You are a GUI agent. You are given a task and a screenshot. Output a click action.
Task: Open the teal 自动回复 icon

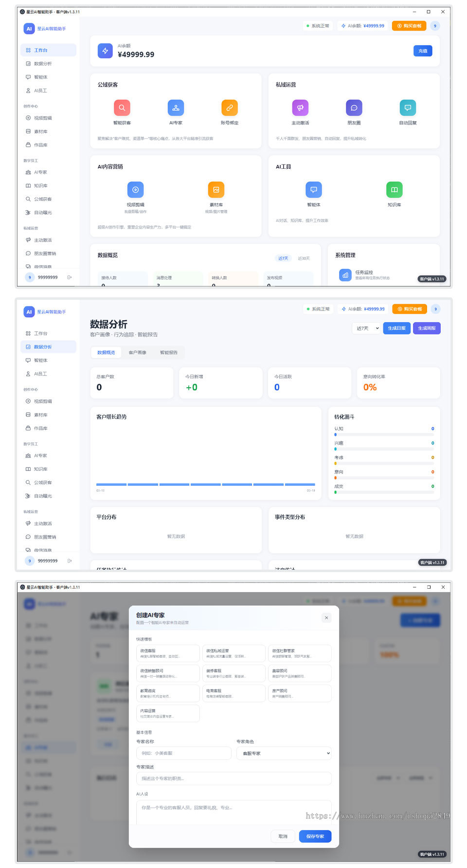pos(408,108)
